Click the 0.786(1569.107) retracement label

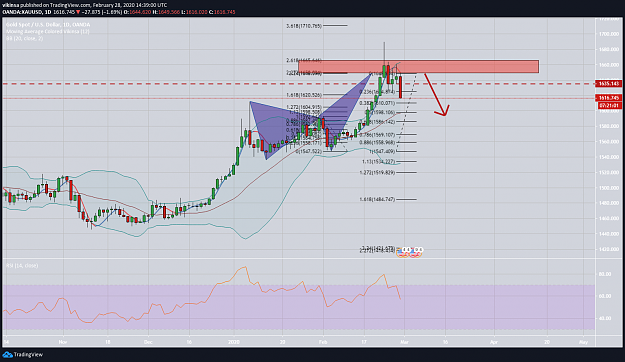click(377, 135)
